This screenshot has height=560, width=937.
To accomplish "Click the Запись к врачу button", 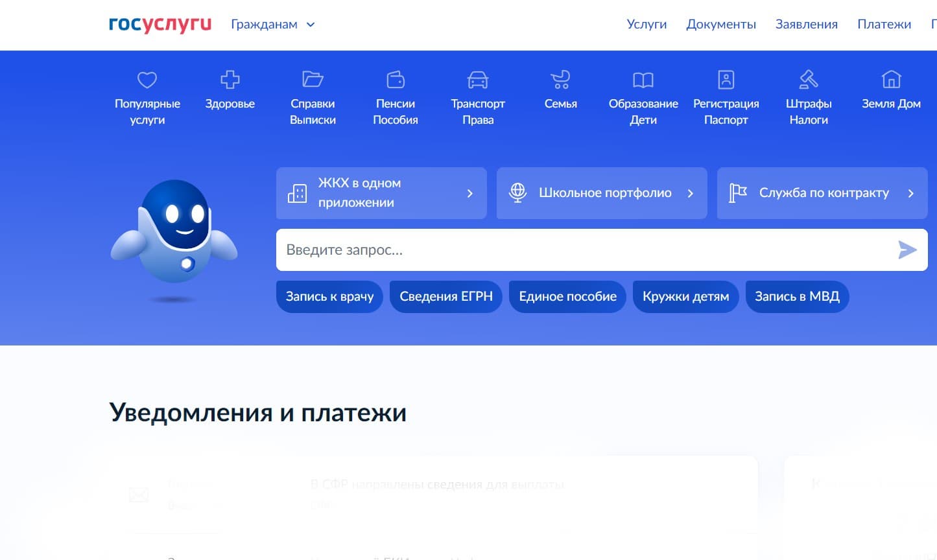I will (x=329, y=297).
